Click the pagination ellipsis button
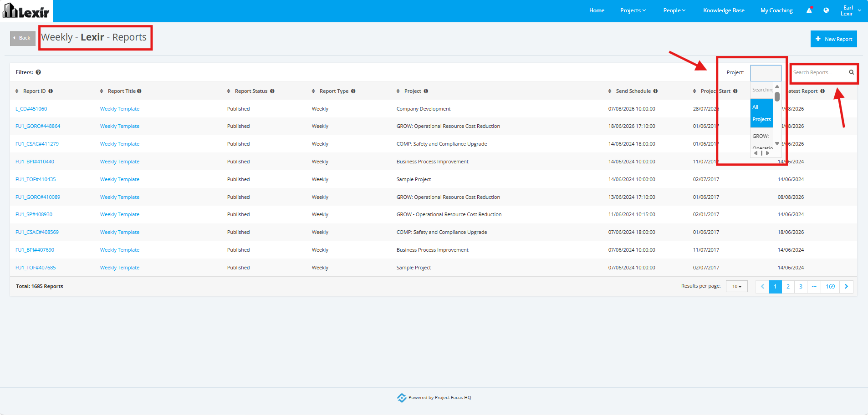The height and width of the screenshot is (415, 868). pyautogui.click(x=814, y=287)
